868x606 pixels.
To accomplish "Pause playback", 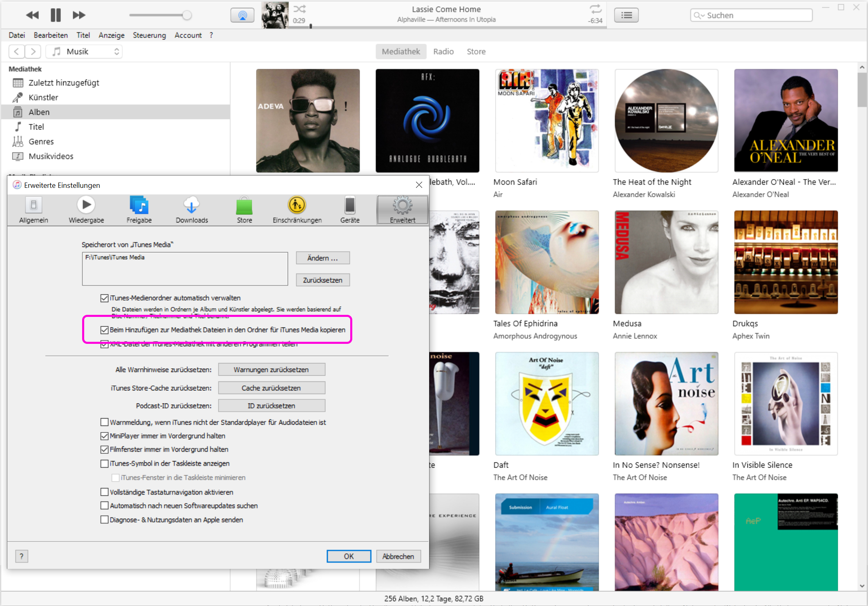I will (56, 16).
